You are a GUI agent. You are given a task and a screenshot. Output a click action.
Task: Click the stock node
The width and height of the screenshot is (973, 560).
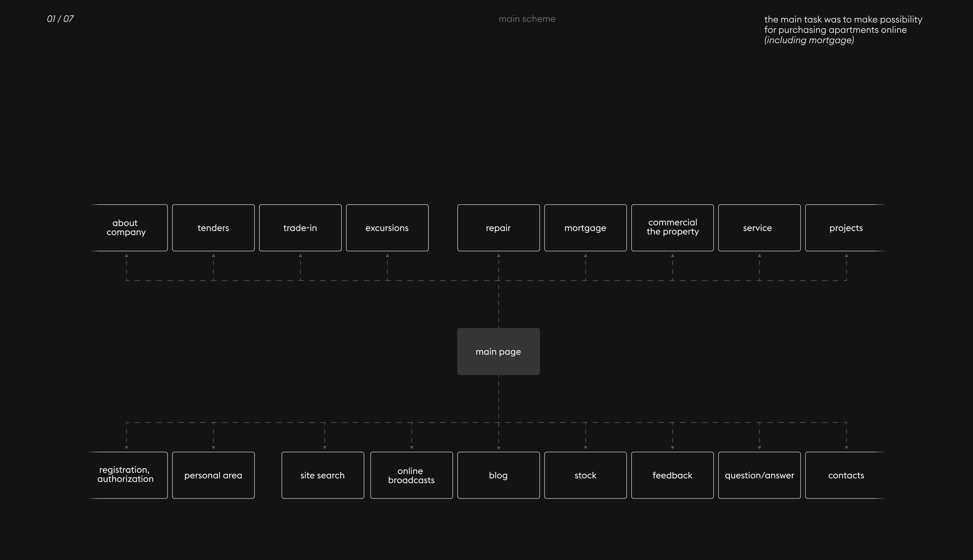click(585, 475)
